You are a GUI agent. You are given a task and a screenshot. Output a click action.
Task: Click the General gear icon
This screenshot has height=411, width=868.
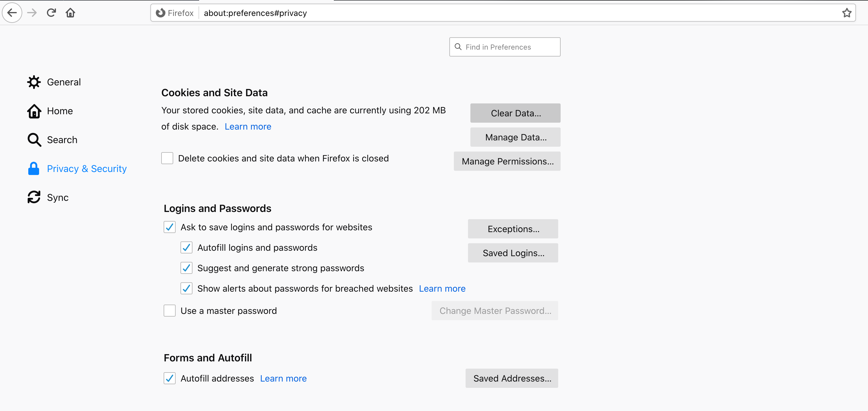34,82
